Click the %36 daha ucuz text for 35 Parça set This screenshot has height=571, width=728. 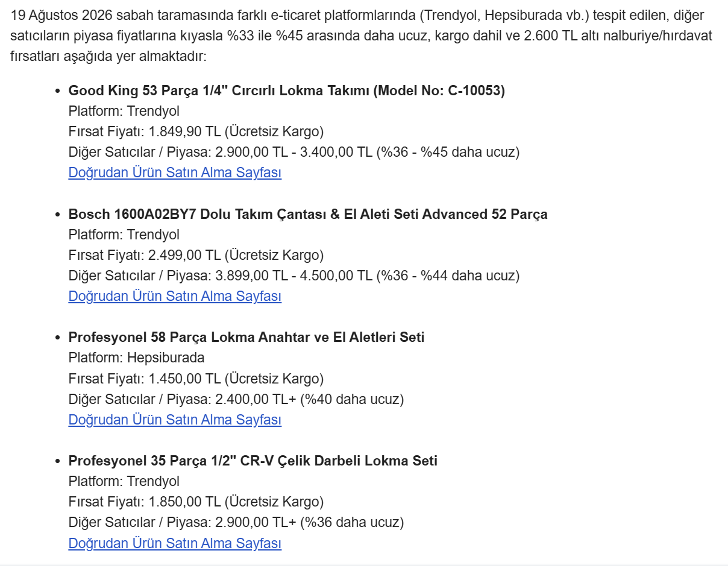[x=353, y=522]
